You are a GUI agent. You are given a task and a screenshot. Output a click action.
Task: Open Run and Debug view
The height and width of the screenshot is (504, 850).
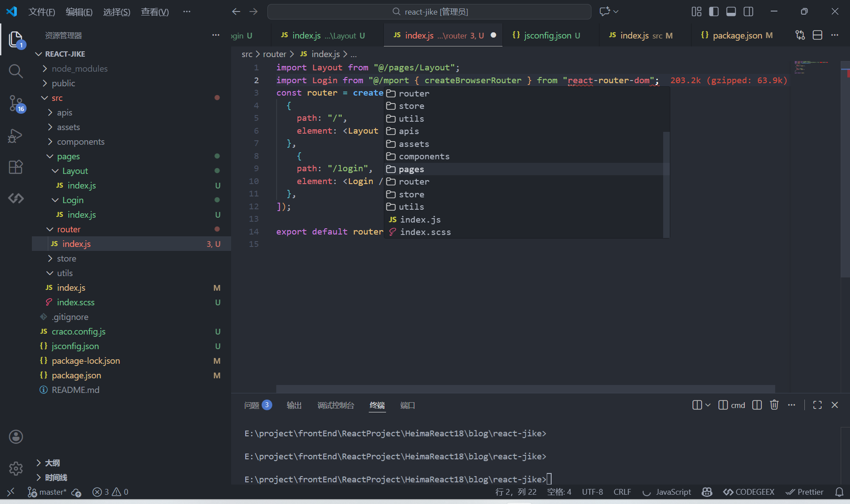click(x=15, y=135)
